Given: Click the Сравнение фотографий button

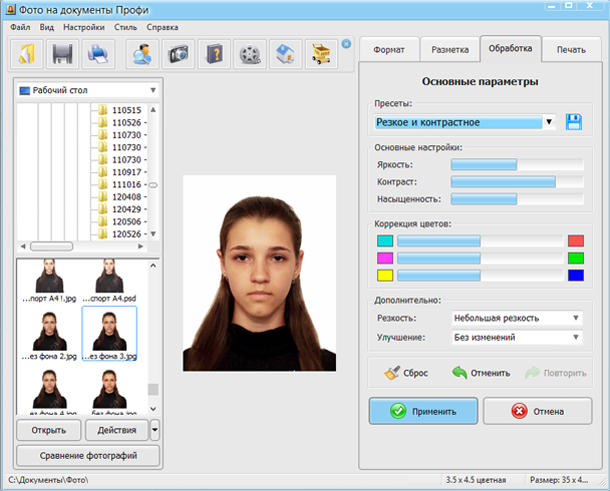Looking at the screenshot, I should [88, 455].
